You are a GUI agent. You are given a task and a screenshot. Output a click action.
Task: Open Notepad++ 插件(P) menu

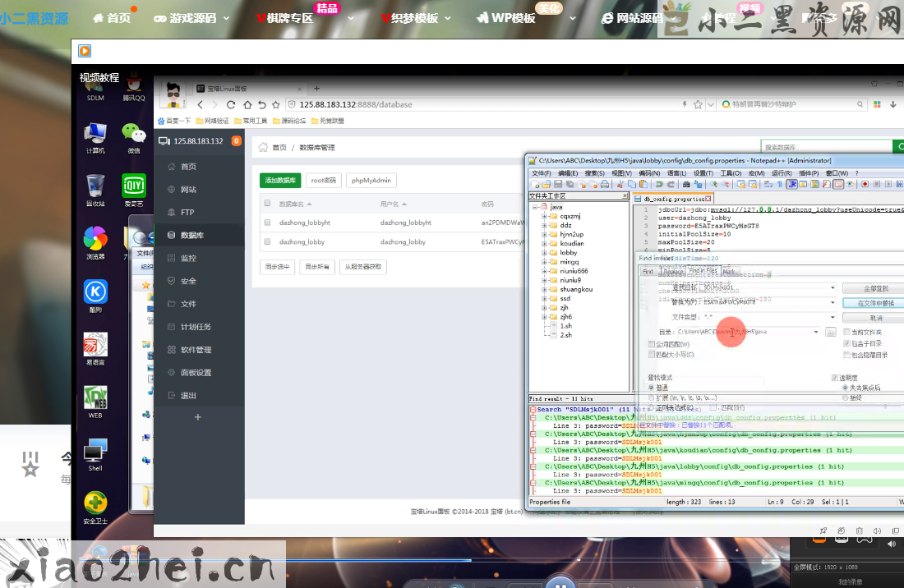809,172
